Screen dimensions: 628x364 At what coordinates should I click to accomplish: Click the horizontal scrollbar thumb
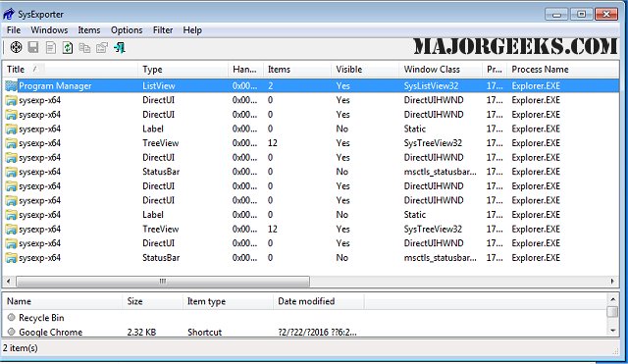click(163, 282)
